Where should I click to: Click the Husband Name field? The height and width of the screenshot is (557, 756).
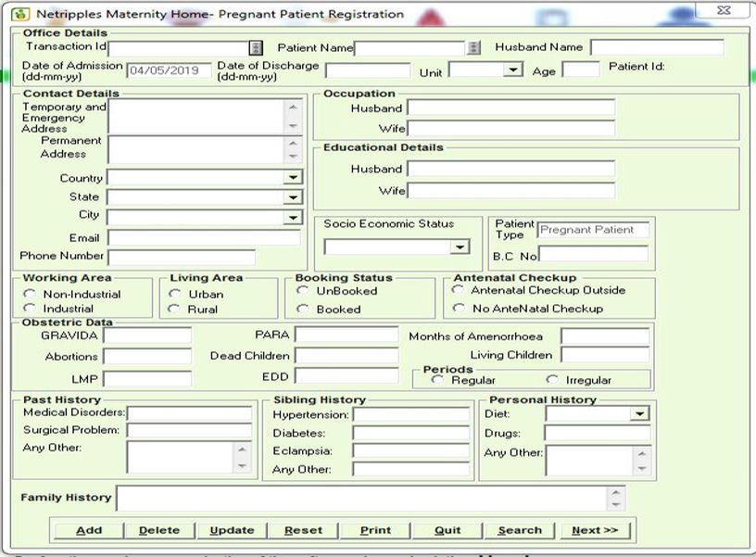[657, 47]
